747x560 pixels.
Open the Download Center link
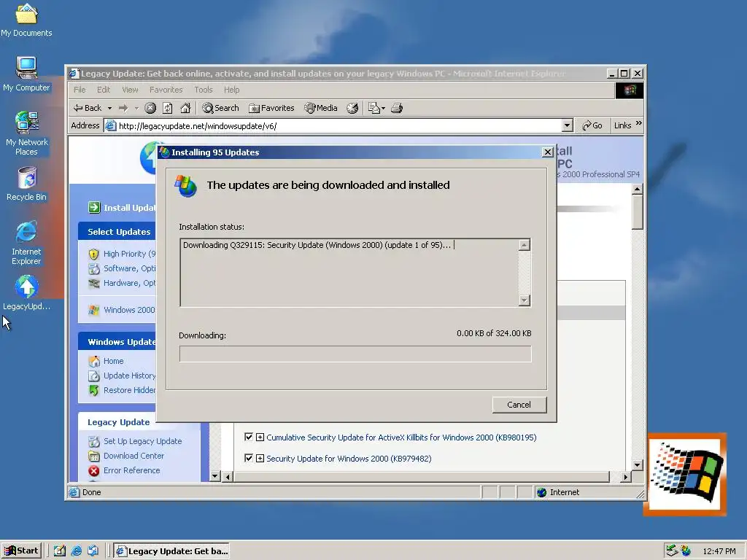[134, 456]
